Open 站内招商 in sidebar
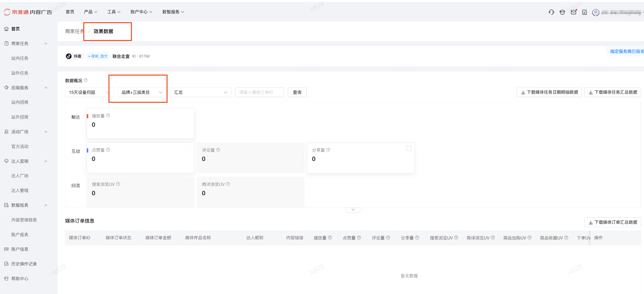Image resolution: width=644 pixels, height=294 pixels. (x=20, y=102)
